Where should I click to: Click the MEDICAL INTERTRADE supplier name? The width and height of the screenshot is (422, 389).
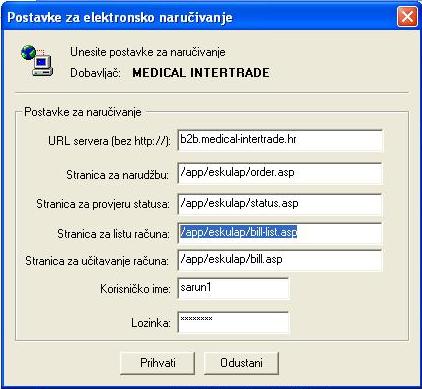(x=201, y=73)
